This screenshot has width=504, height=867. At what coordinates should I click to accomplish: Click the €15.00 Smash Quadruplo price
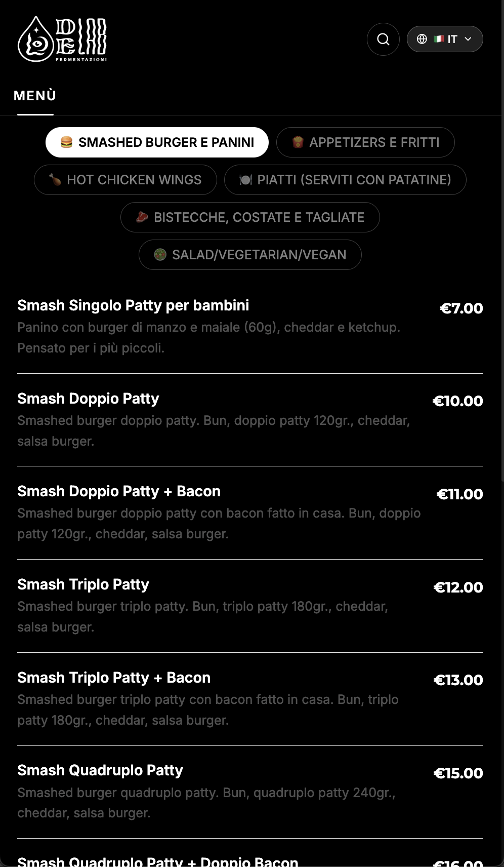[x=458, y=773]
